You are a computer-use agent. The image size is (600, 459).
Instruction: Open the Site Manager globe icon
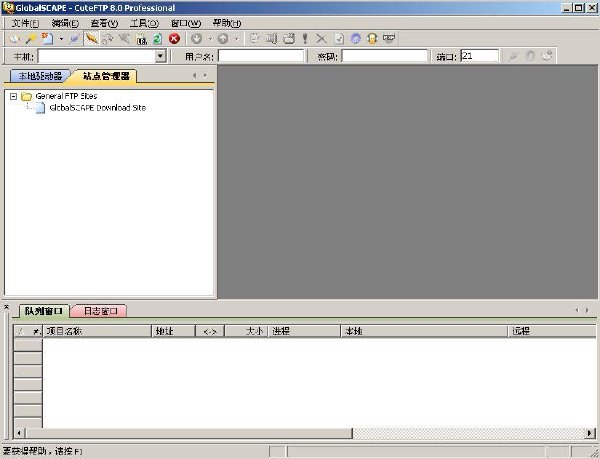coord(15,39)
